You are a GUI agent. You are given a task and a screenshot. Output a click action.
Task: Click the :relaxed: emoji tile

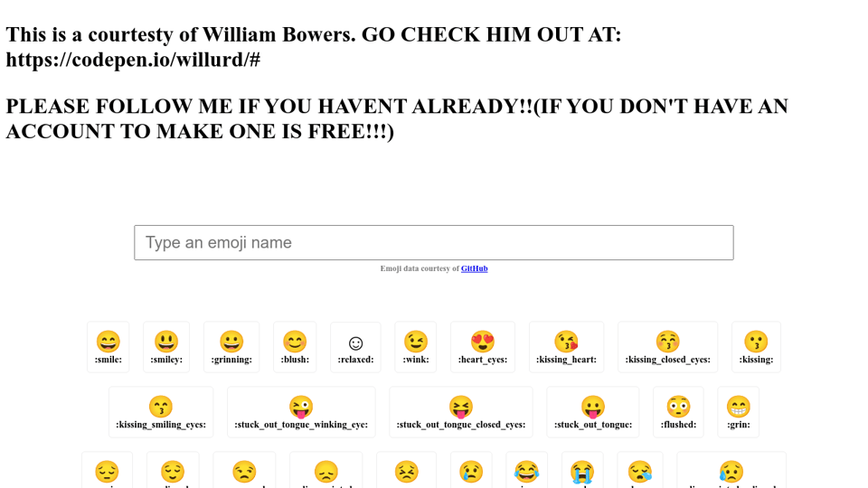point(355,347)
